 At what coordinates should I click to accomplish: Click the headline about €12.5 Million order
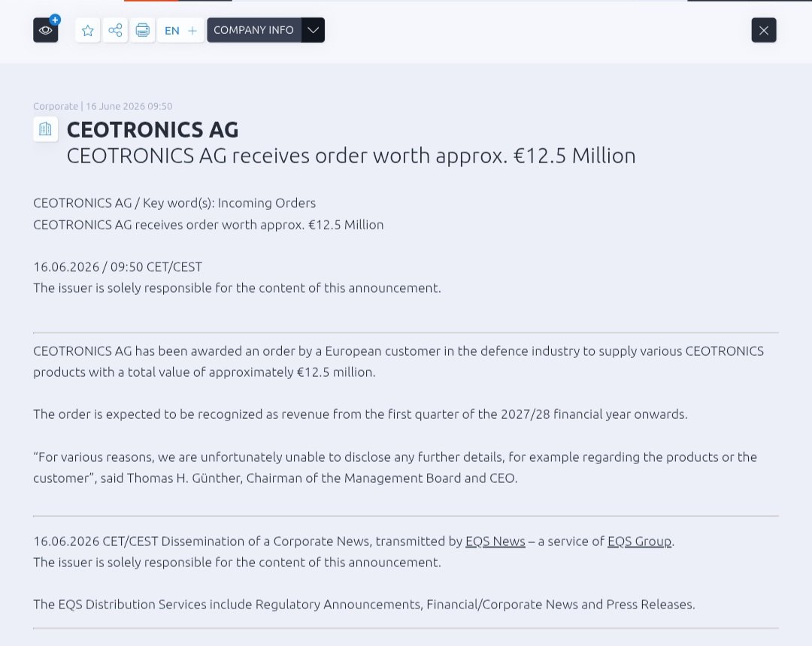pos(351,156)
